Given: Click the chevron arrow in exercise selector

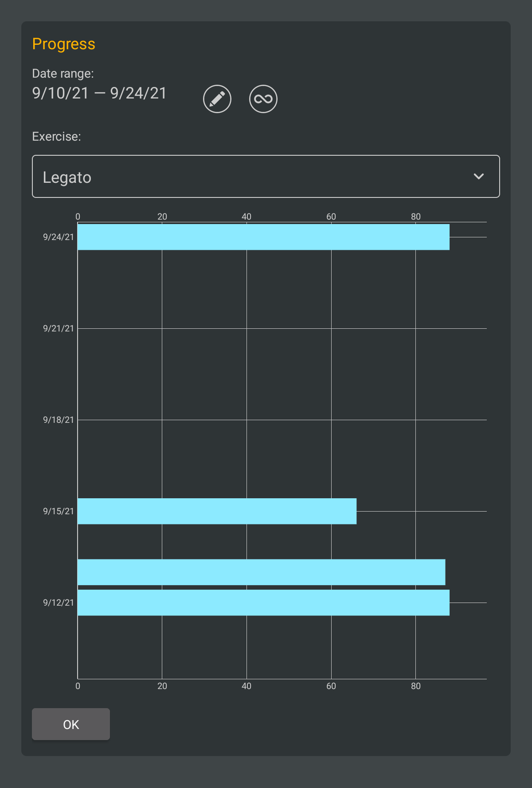Looking at the screenshot, I should (x=479, y=177).
